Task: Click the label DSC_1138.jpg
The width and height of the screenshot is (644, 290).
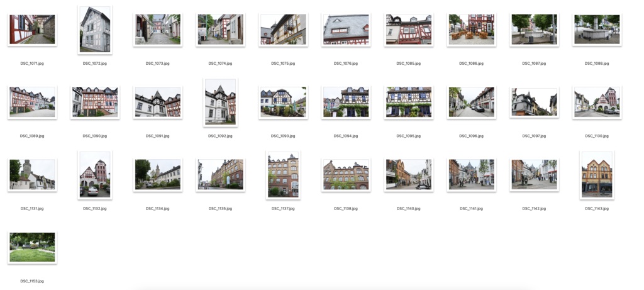Action: [346, 209]
